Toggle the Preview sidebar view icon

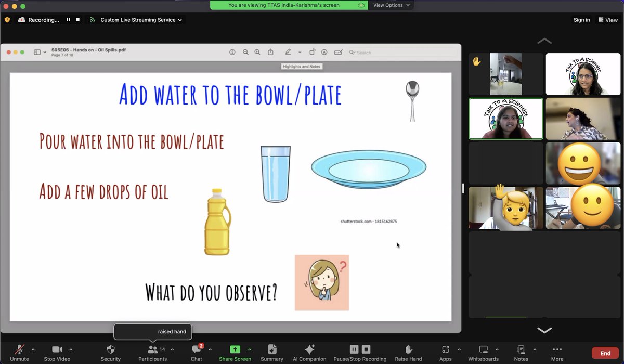37,52
